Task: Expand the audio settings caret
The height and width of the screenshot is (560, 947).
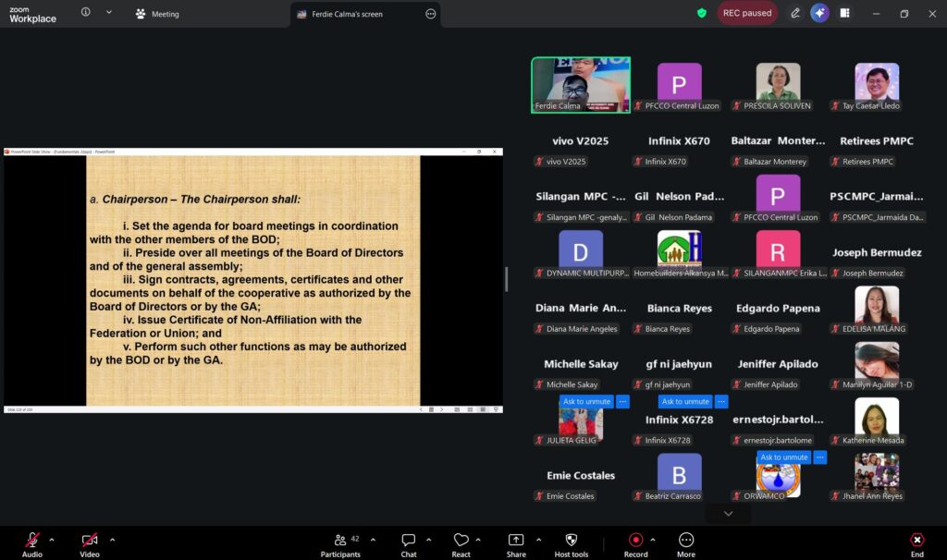Action: pos(52,539)
